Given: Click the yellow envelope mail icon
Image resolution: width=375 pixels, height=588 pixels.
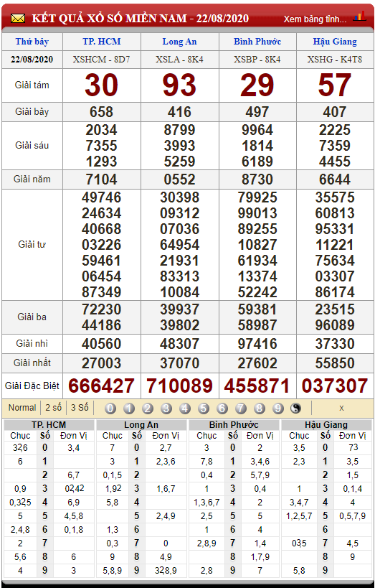Looking at the screenshot, I should point(18,19).
